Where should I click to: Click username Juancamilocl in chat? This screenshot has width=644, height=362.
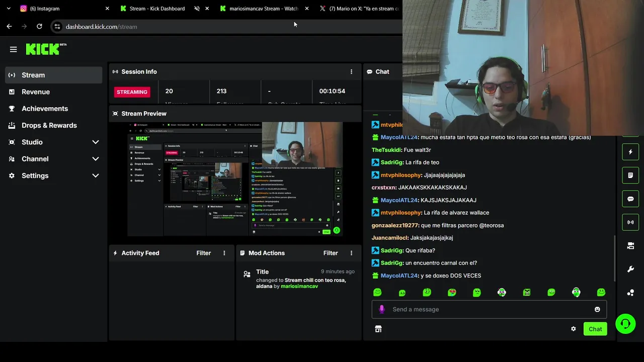tap(389, 238)
